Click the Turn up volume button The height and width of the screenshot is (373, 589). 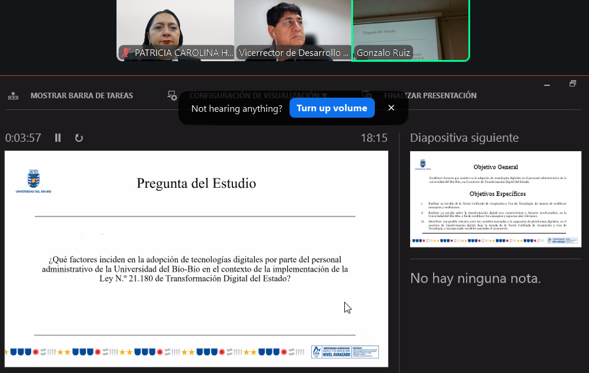[332, 108]
